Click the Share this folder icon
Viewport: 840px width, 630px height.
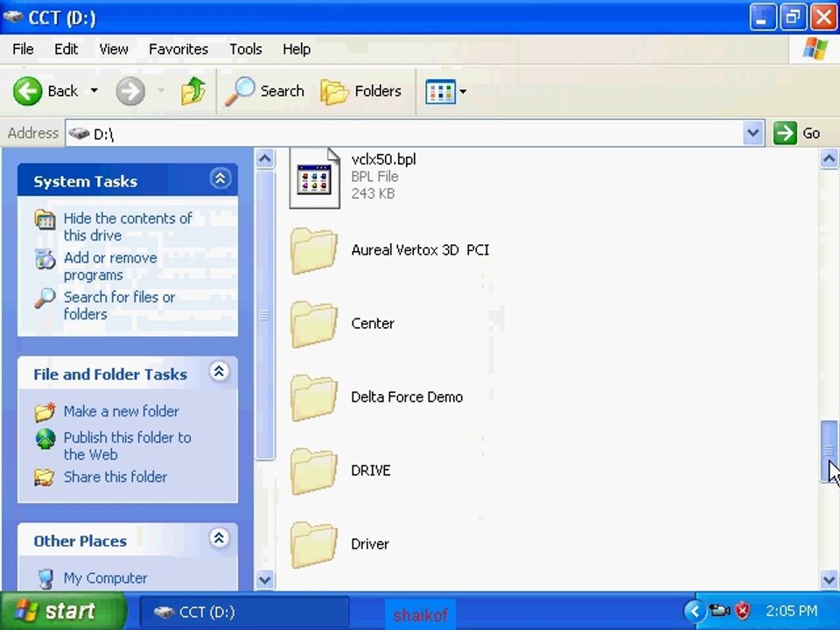click(x=45, y=477)
